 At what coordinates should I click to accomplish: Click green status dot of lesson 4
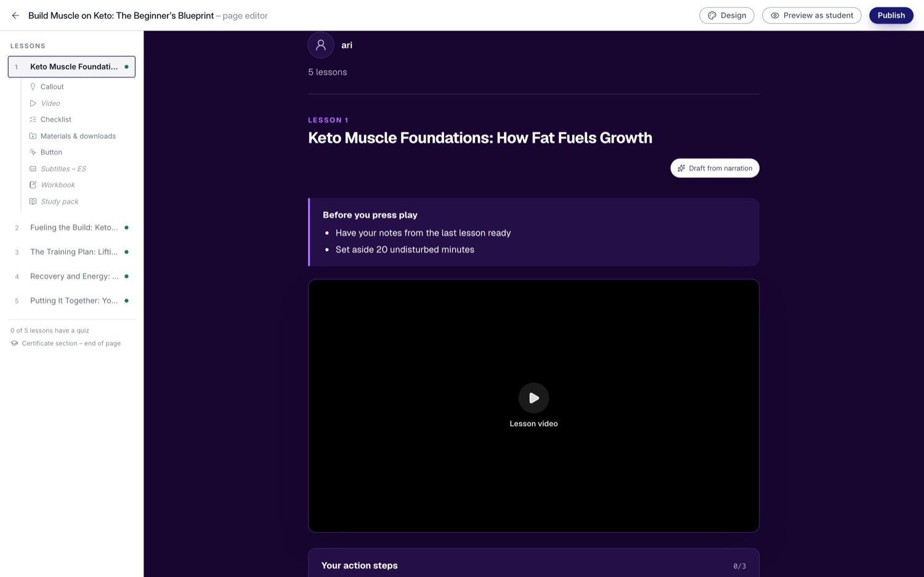coord(126,276)
